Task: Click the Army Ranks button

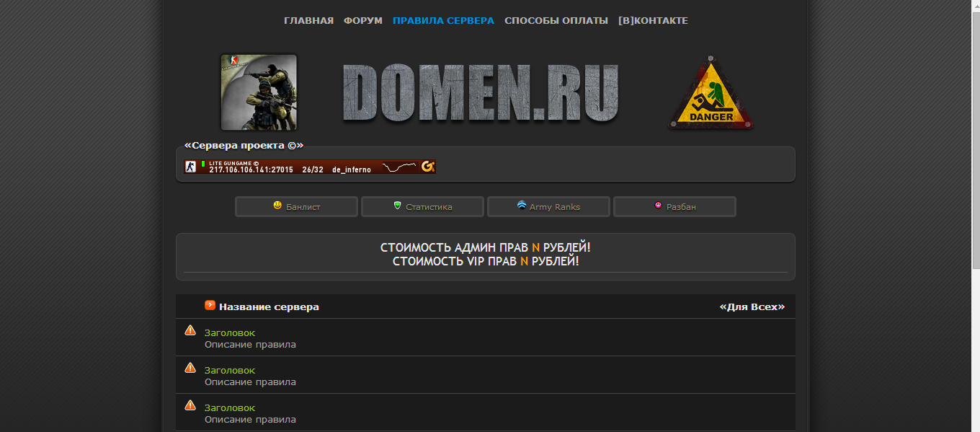Action: point(548,206)
